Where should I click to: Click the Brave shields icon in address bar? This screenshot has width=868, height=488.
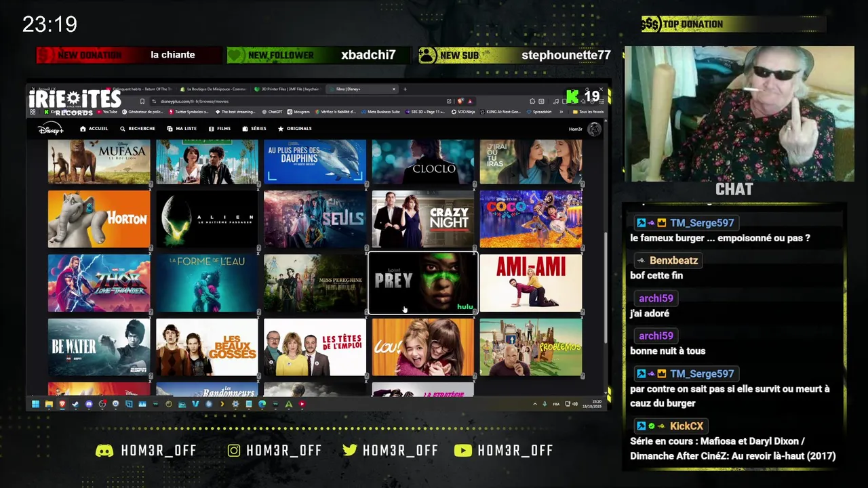tap(460, 101)
